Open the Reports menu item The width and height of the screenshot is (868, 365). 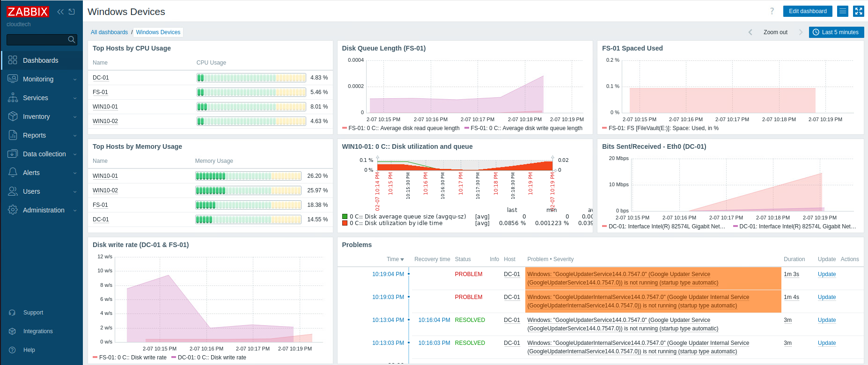coord(35,135)
